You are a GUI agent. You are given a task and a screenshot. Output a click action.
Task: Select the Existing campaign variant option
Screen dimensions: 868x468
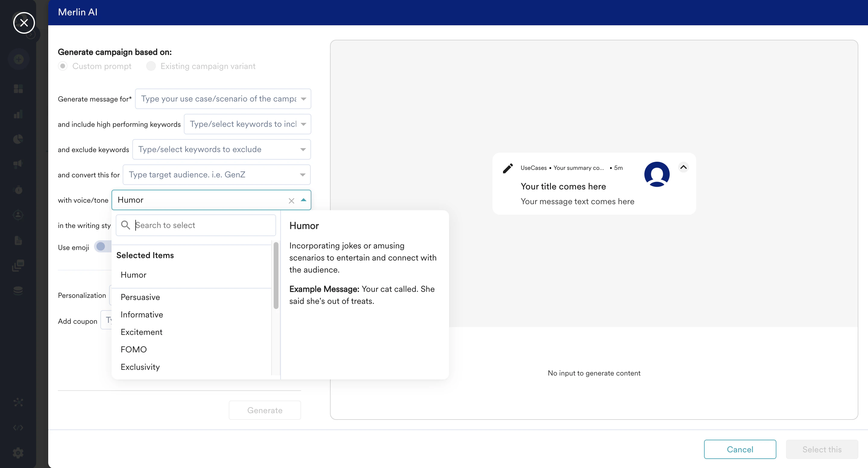click(151, 66)
